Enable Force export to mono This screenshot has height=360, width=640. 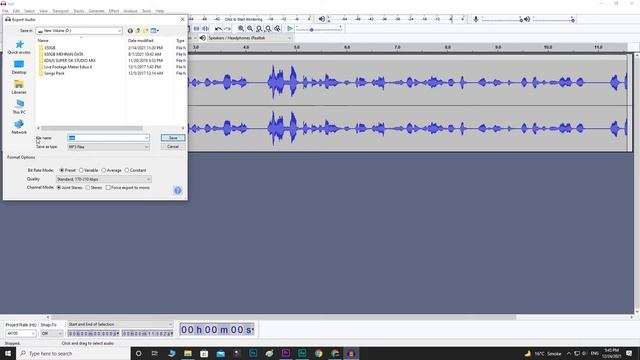128,188
